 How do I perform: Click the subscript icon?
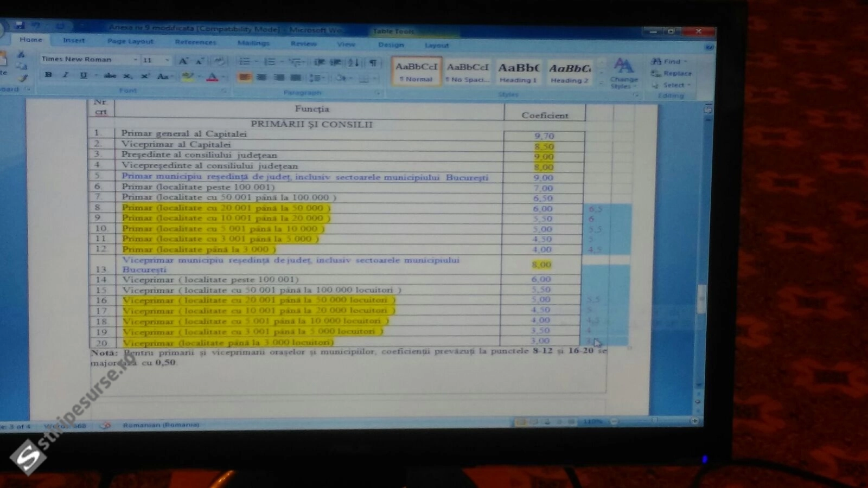click(x=127, y=76)
